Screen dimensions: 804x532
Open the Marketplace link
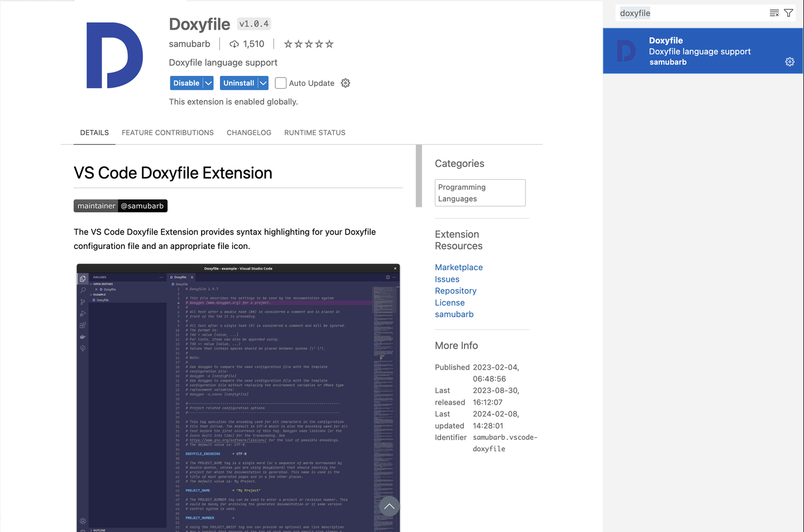click(458, 267)
